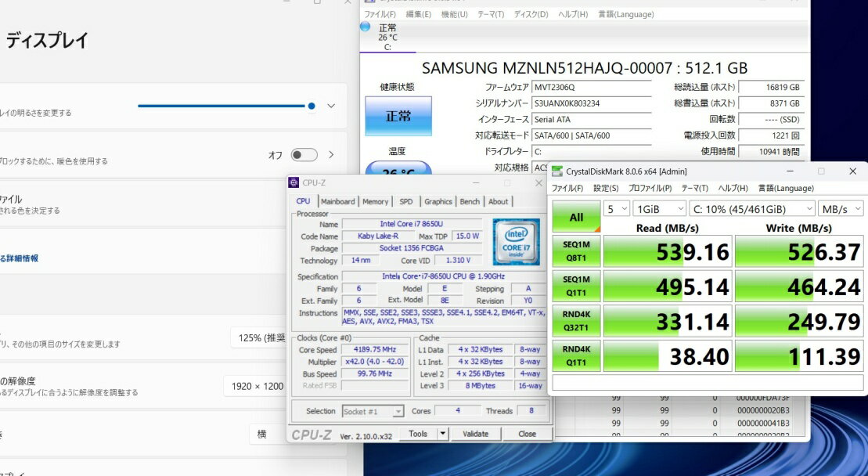Open the 1GiB test size dropdown

tap(658, 209)
